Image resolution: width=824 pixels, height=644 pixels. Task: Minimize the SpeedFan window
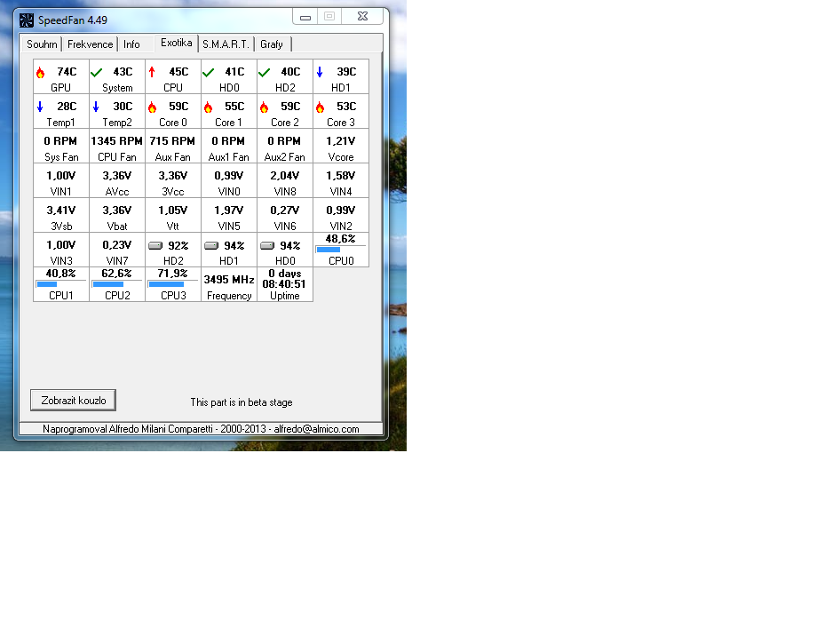tap(305, 17)
